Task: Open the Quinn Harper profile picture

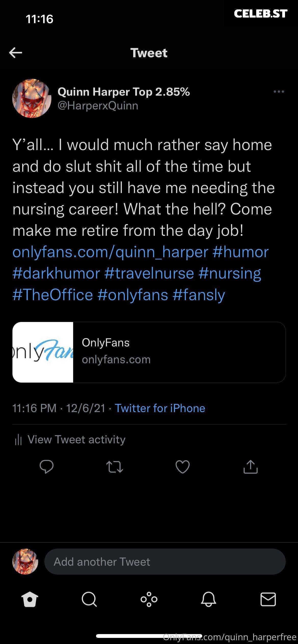Action: 32,98
